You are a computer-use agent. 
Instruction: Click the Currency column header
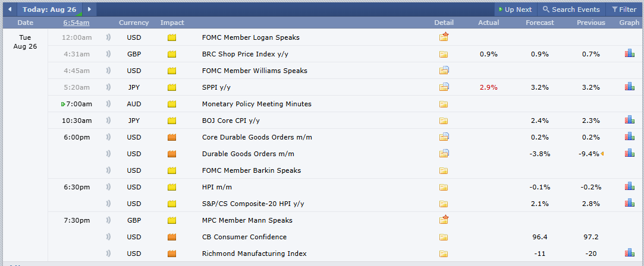134,23
